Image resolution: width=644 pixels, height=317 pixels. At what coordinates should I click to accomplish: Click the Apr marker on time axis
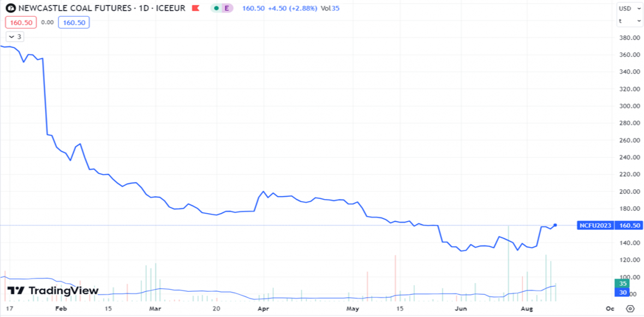tap(263, 309)
